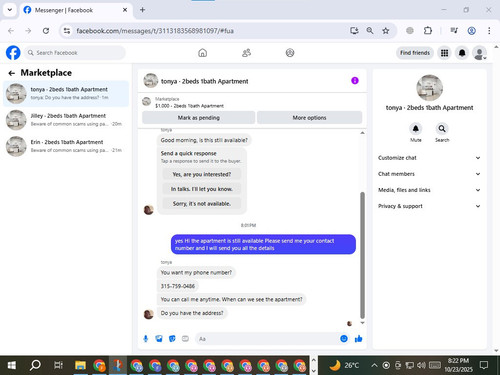Open the Jilley conversation in list

click(x=66, y=120)
